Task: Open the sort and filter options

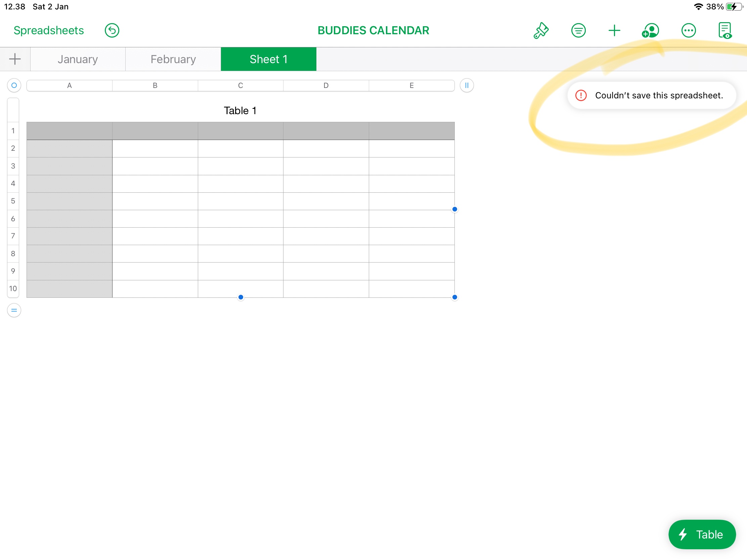Action: tap(578, 30)
